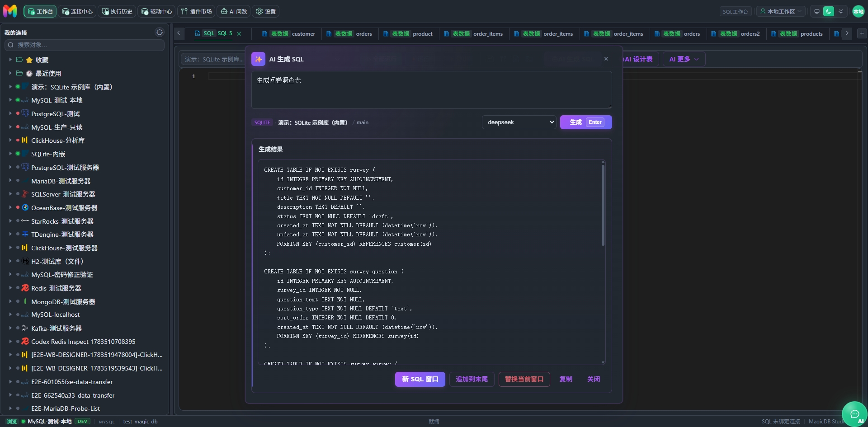The height and width of the screenshot is (427, 868).
Task: Open the 本地工作区 workspace dropdown
Action: [x=781, y=11]
